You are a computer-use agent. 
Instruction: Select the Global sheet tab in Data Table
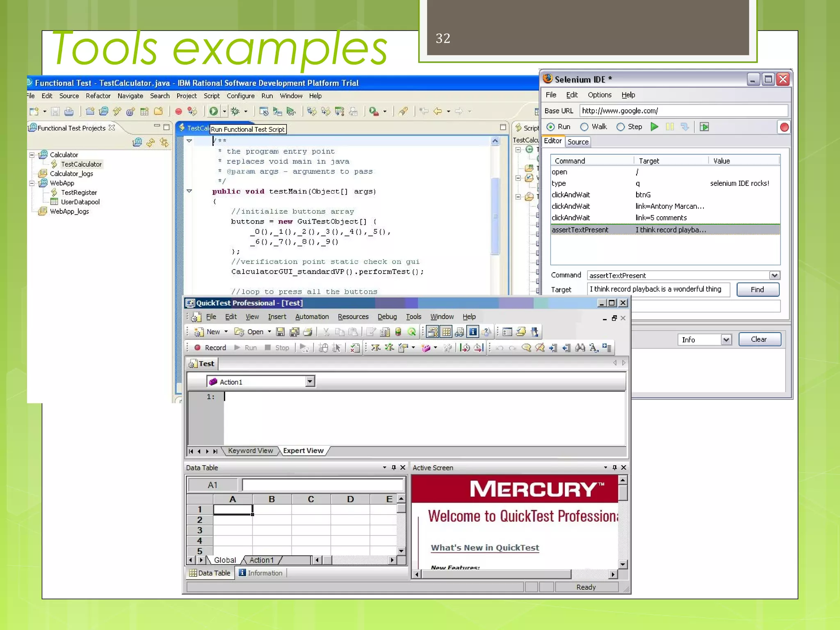point(225,560)
